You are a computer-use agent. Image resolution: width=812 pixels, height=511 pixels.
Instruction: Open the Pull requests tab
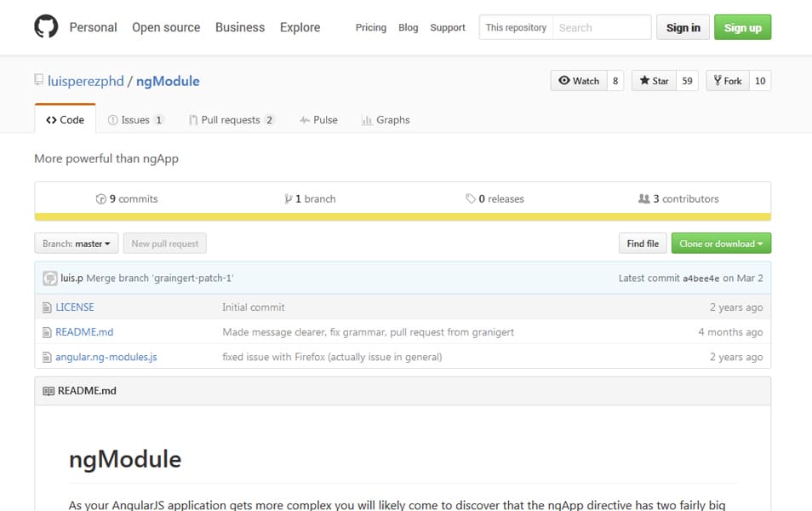coord(231,120)
